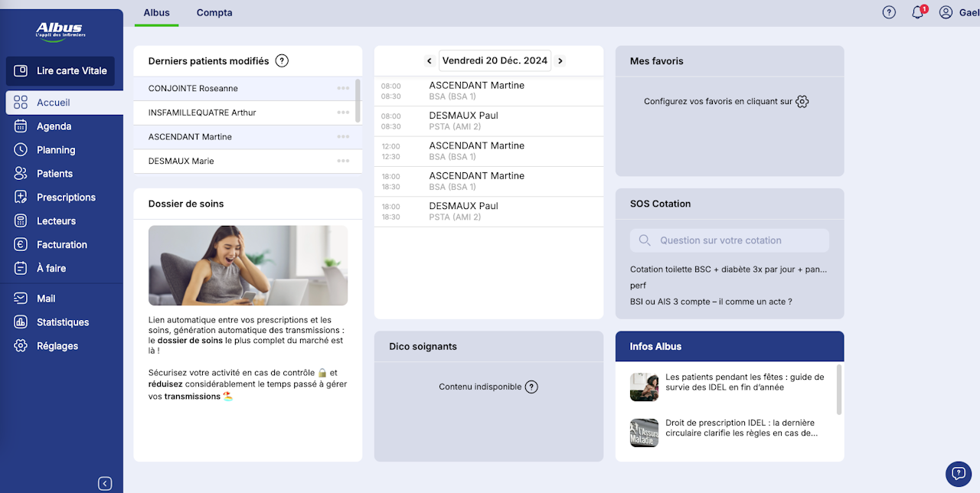Screen dimensions: 980x493
Task: Switch to the Compta tab
Action: coord(214,13)
